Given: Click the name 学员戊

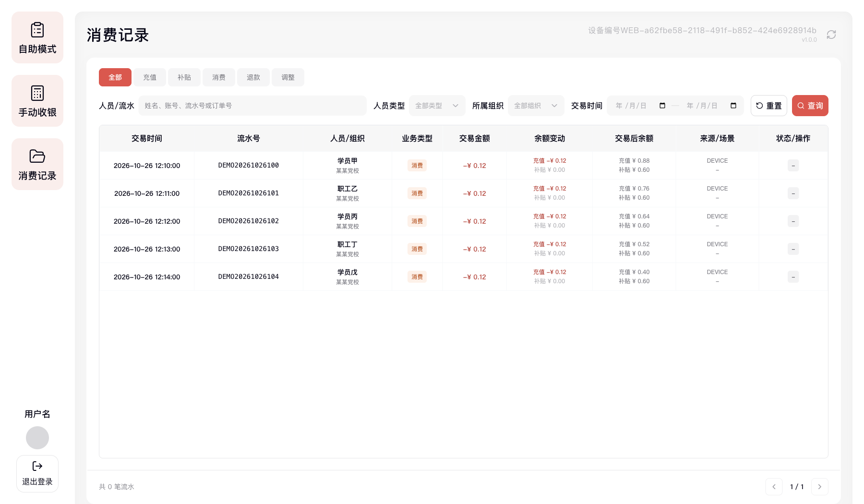Looking at the screenshot, I should tap(348, 272).
